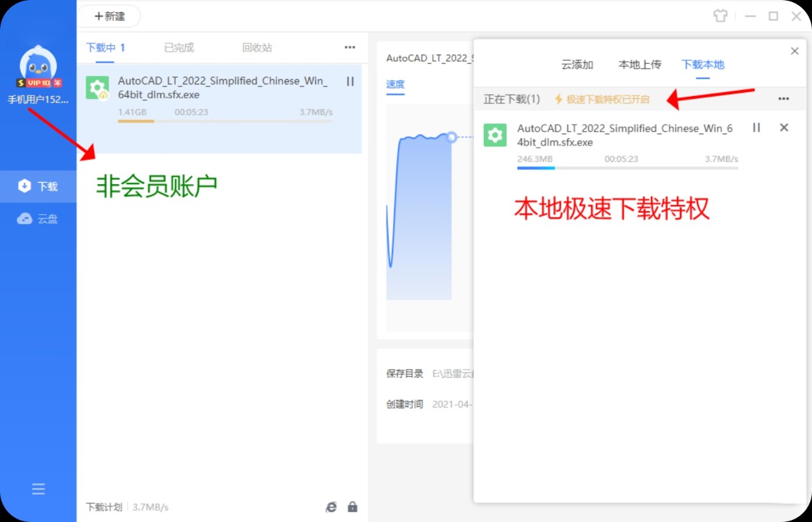Viewport: 812px width, 522px height.
Task: Click the IE browser icon in status bar
Action: pos(332,506)
